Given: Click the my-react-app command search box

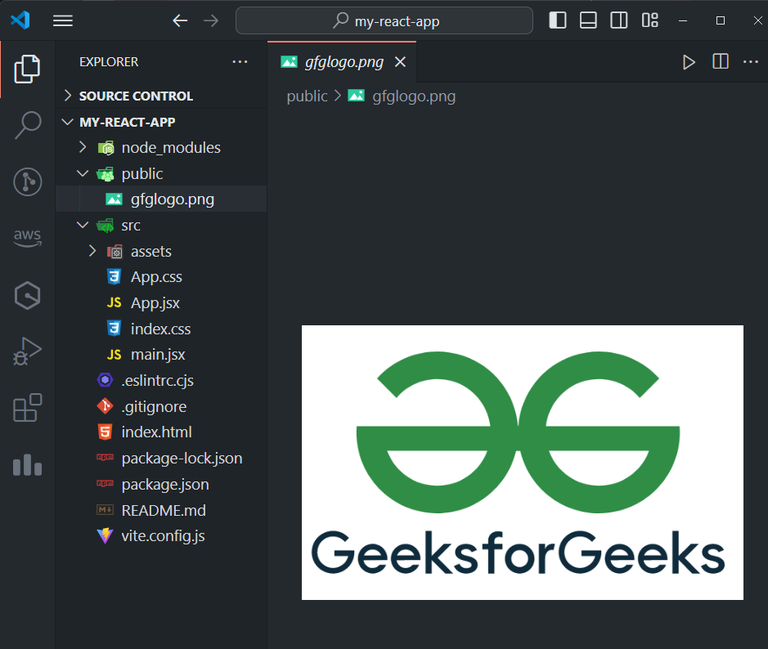Looking at the screenshot, I should pyautogui.click(x=384, y=21).
